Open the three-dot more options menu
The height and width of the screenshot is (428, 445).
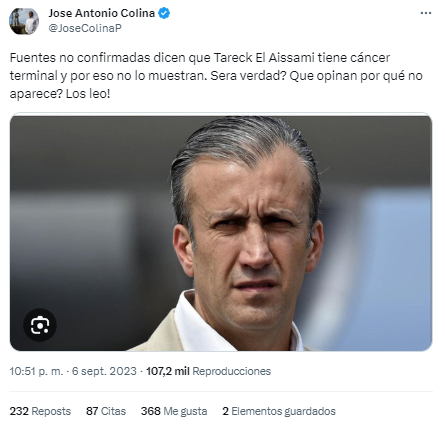tap(426, 13)
